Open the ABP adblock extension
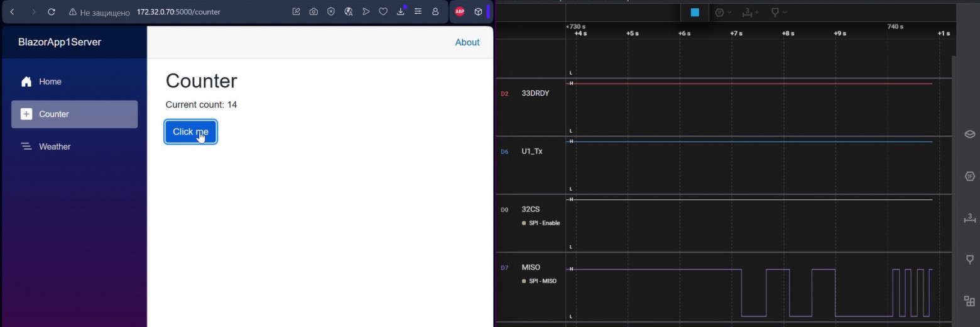 pyautogui.click(x=460, y=12)
